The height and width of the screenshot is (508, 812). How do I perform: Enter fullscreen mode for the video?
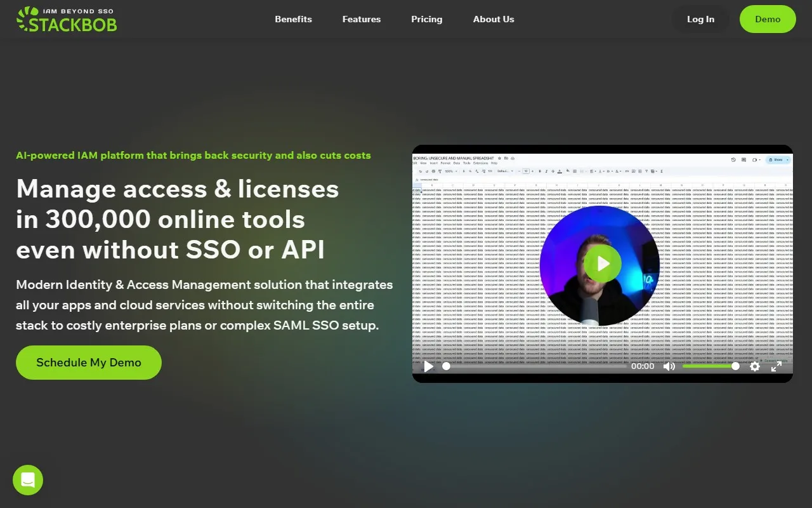point(776,366)
